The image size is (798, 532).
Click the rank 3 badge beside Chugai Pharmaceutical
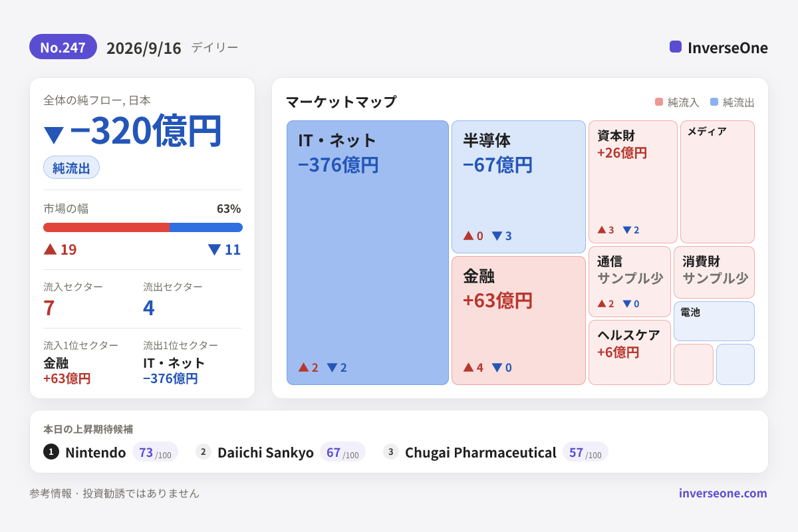391,452
